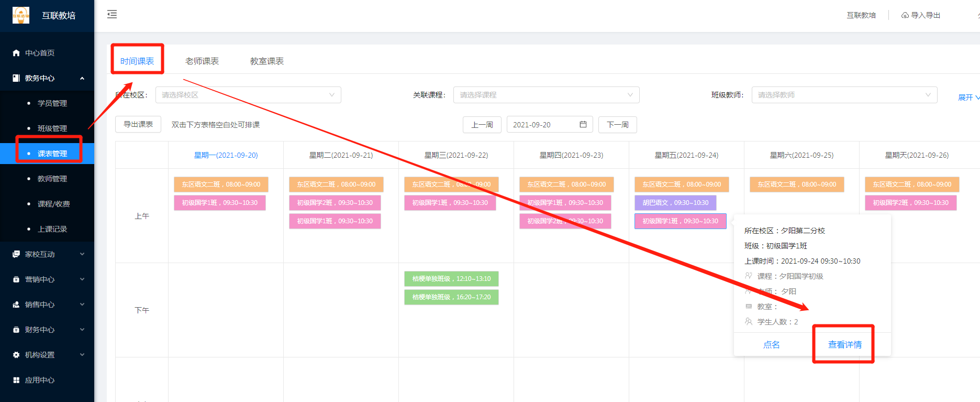Screen dimensions: 980x402
Task: Collapse the sidebar with the menu fold icon
Action: [x=112, y=14]
